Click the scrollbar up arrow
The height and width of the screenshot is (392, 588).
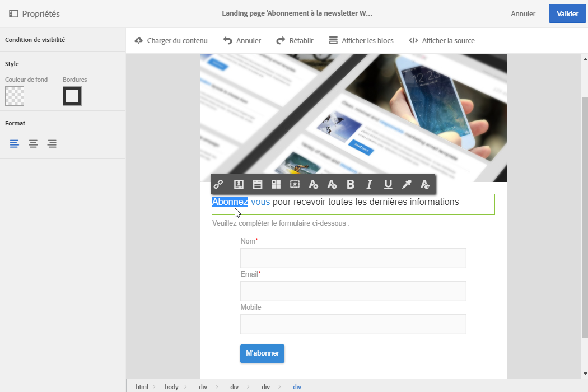(x=585, y=59)
